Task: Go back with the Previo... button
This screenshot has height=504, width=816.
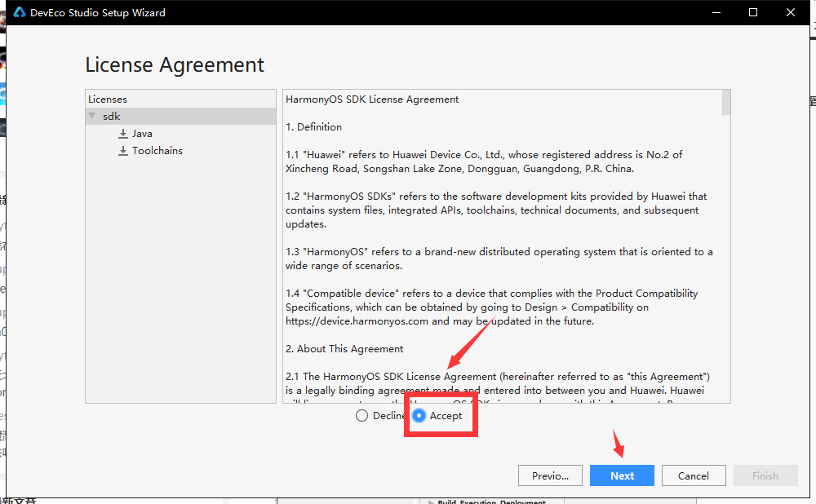Action: [550, 475]
